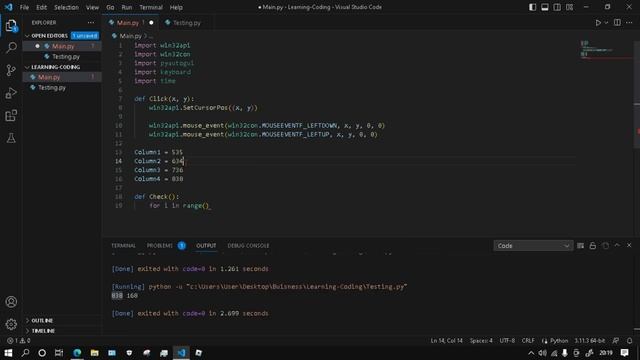Customize layout icon in title bar
640x360 pixels.
pos(569,7)
